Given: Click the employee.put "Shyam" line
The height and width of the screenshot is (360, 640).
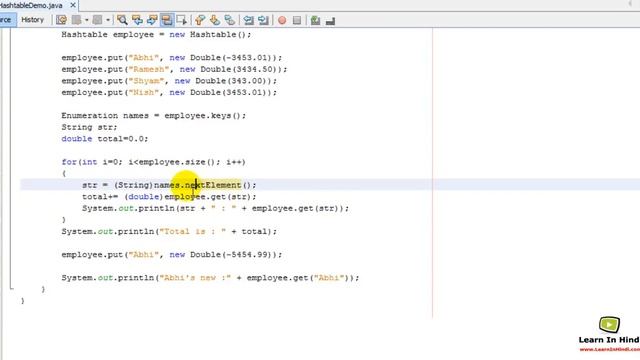Looking at the screenshot, I should pyautogui.click(x=169, y=81).
